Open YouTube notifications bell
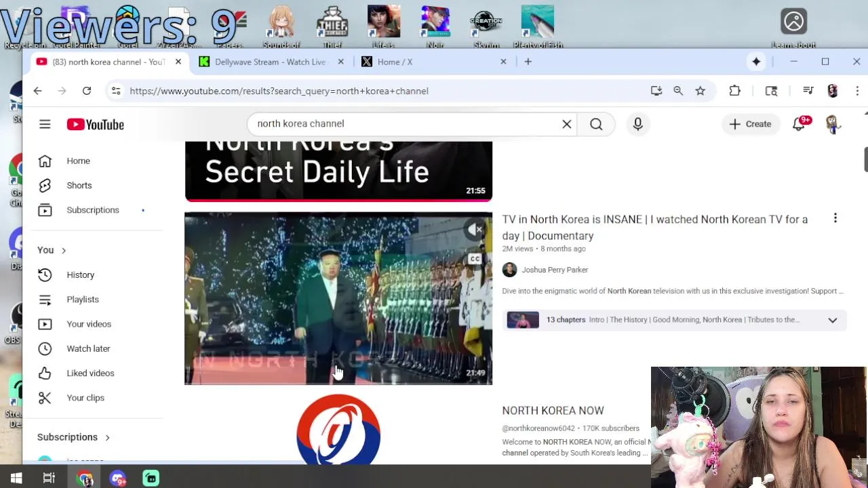 coord(800,124)
